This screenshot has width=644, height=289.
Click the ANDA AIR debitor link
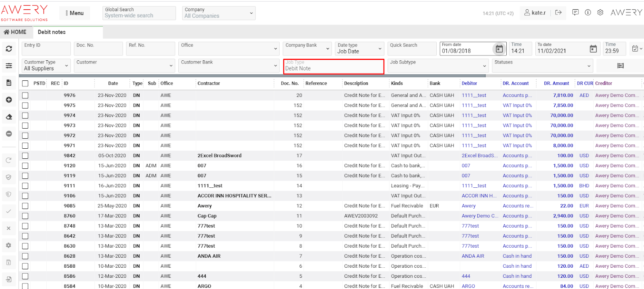click(x=473, y=256)
